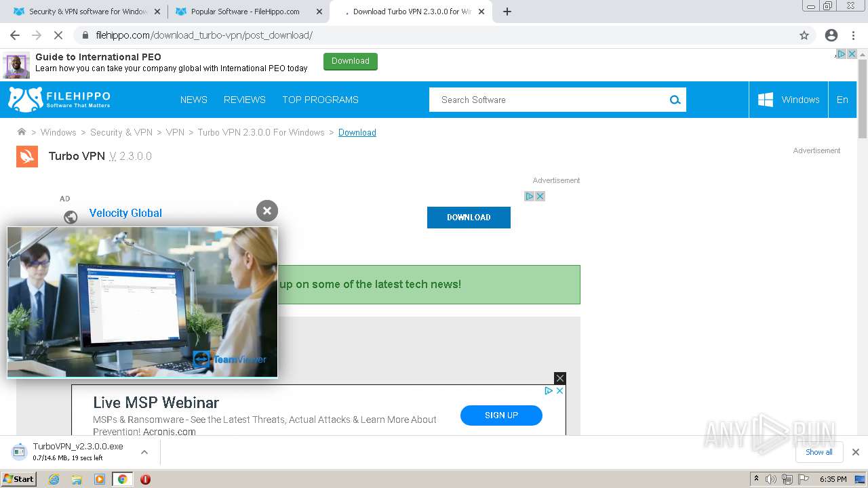Open Chrome menu three dots

(853, 35)
